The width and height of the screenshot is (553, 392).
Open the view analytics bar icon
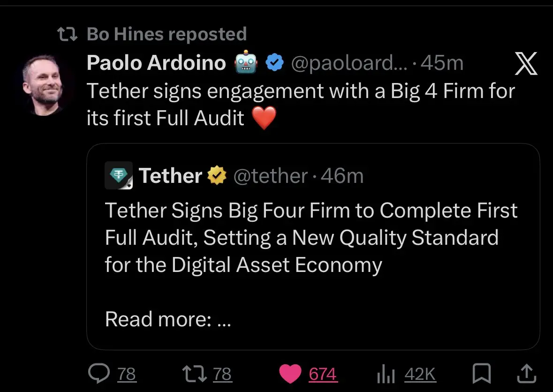[387, 374]
